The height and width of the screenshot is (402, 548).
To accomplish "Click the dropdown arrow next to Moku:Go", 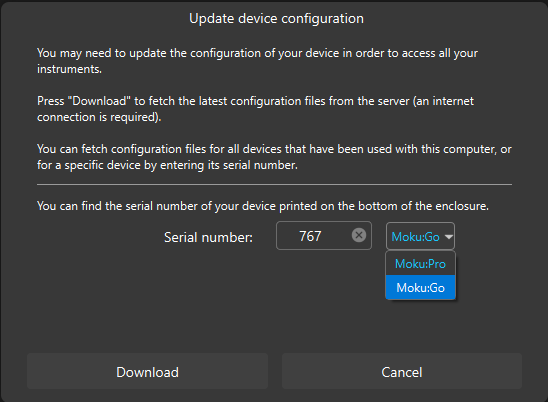I will 448,237.
